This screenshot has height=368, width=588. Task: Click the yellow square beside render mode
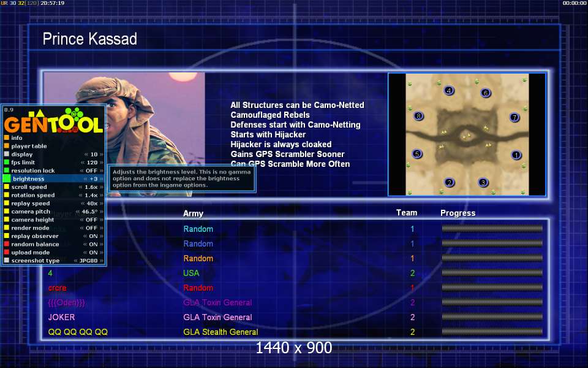click(6, 228)
